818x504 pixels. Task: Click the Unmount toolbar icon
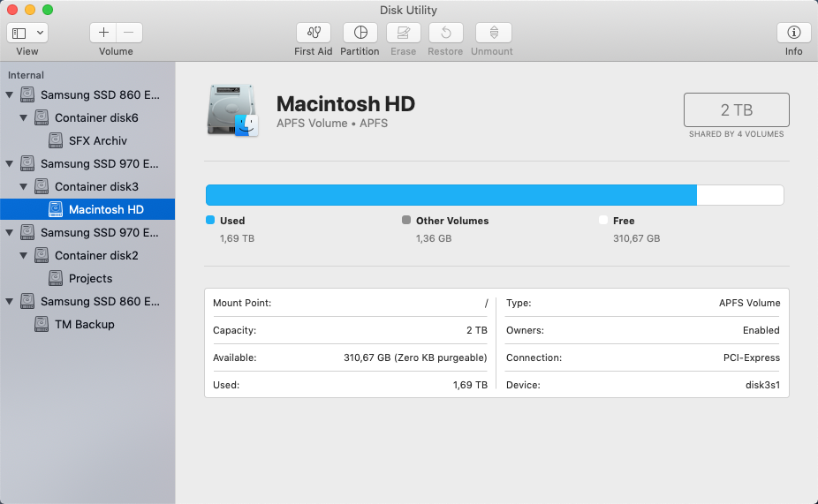click(494, 33)
